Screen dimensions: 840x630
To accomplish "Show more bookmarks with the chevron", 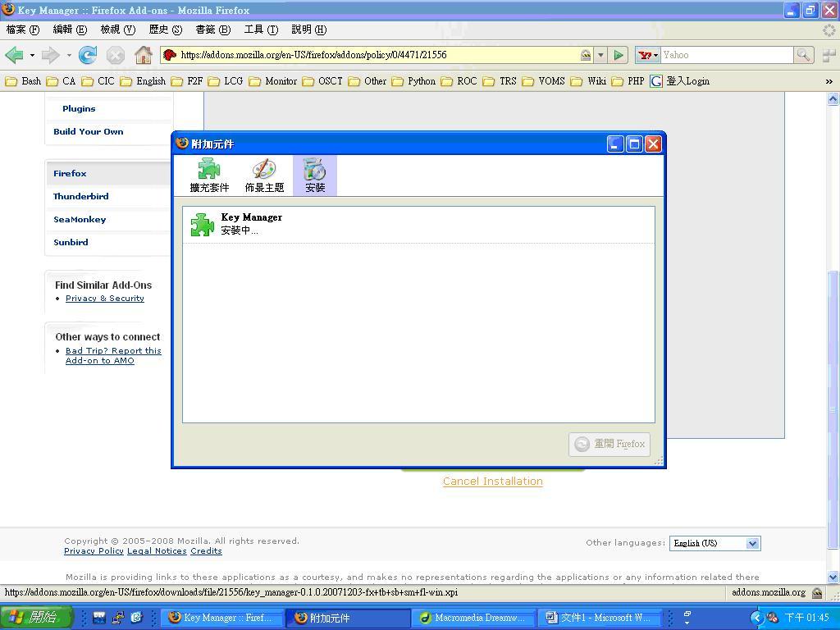I will [x=829, y=81].
